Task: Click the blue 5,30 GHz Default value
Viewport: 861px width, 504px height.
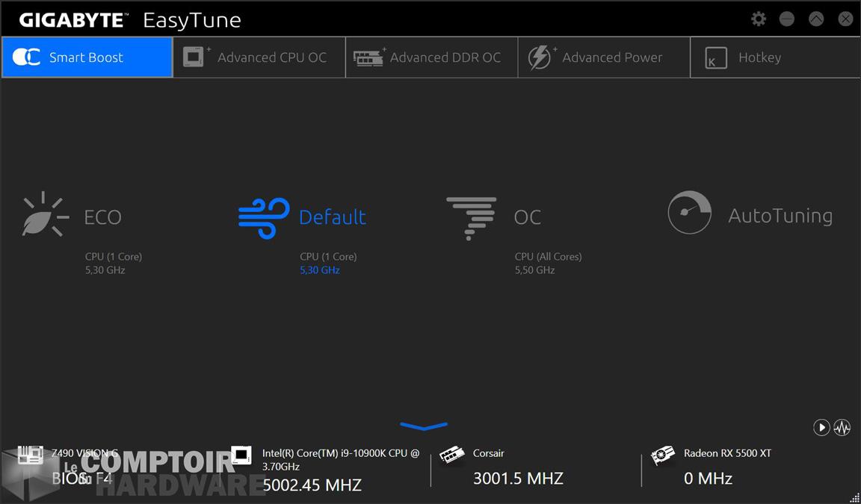Action: 320,270
